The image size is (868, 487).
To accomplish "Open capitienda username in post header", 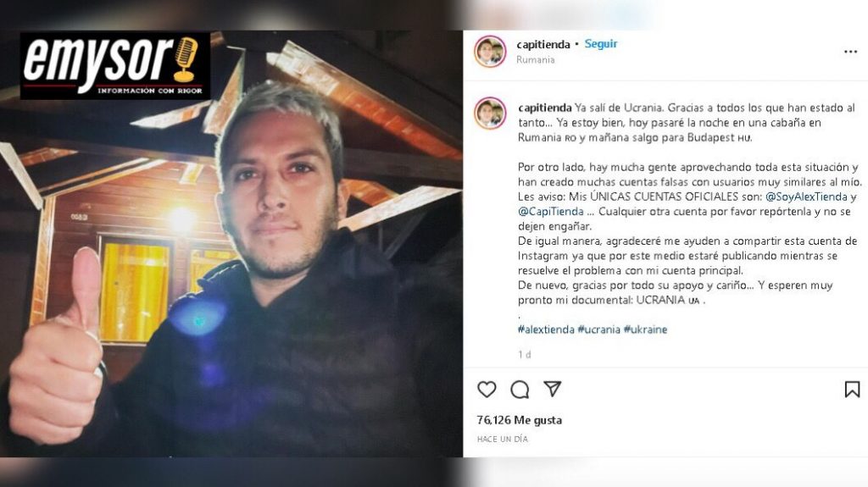I will [x=543, y=44].
